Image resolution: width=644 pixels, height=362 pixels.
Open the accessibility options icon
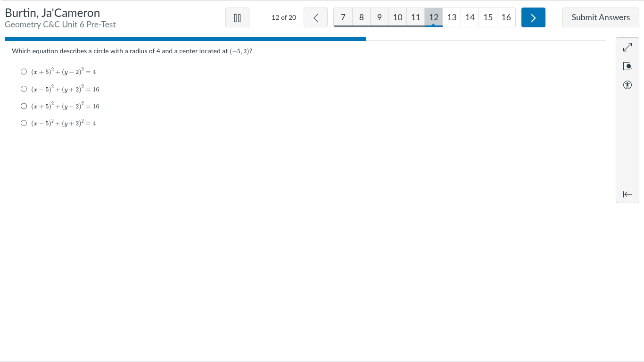click(x=627, y=85)
